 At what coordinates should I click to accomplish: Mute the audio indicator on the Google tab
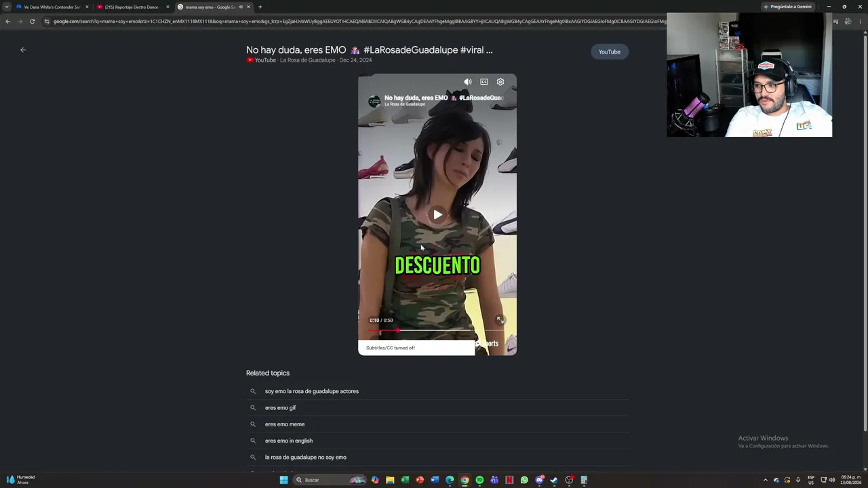(x=240, y=7)
